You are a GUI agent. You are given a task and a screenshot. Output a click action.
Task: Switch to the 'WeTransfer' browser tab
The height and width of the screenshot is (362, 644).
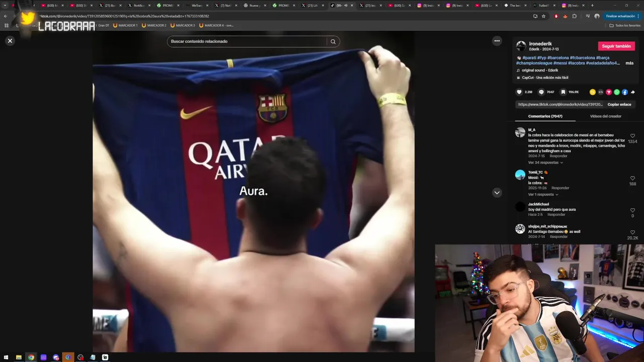196,6
